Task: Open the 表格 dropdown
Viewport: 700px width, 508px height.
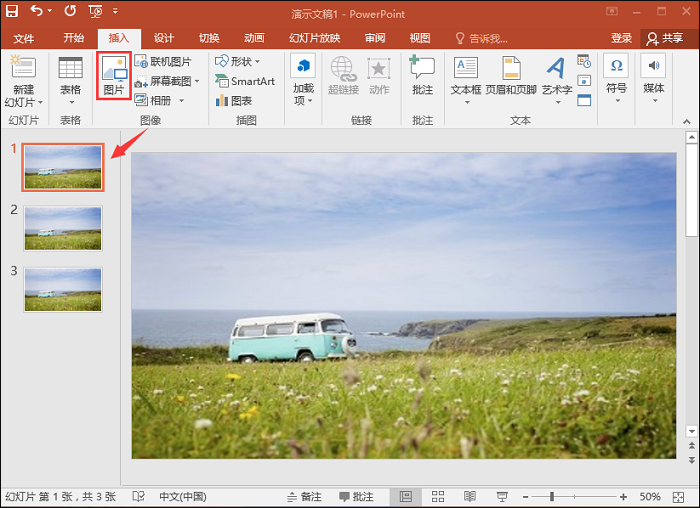Action: point(71,81)
